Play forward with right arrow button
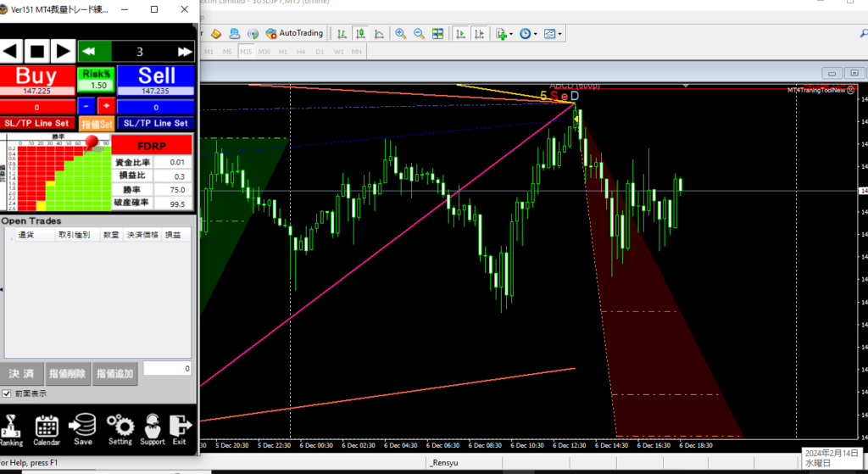Image resolution: width=868 pixels, height=474 pixels. point(63,52)
